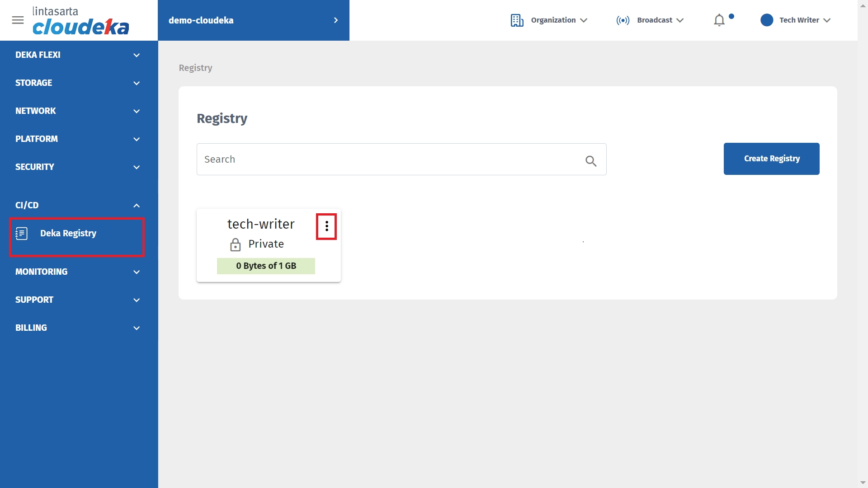Click the Create Registry button
This screenshot has width=868, height=488.
(771, 159)
